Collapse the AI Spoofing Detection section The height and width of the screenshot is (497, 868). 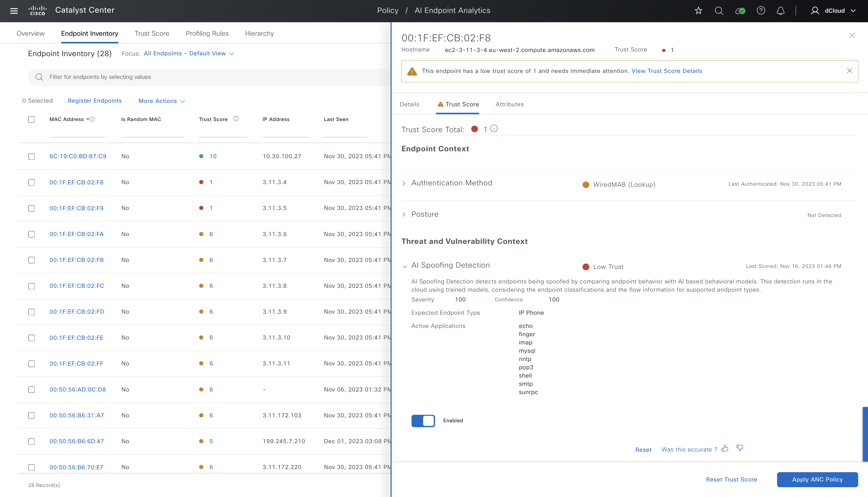(x=405, y=266)
